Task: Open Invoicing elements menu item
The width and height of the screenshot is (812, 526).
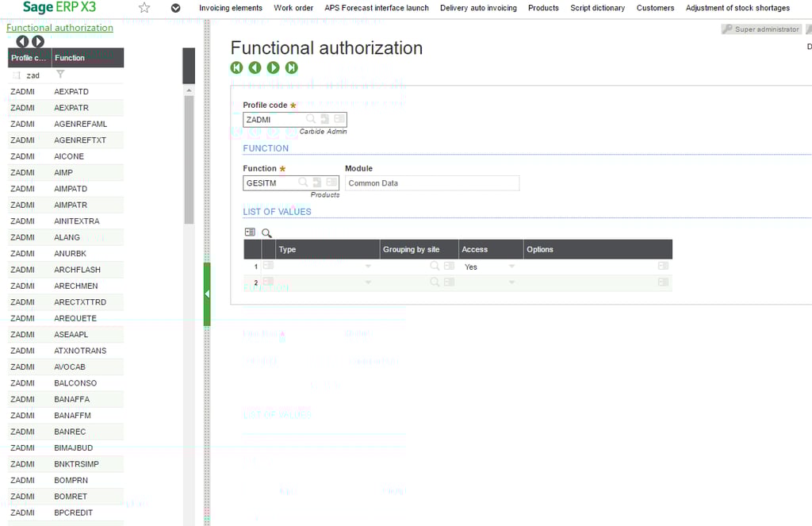Action: [x=231, y=8]
